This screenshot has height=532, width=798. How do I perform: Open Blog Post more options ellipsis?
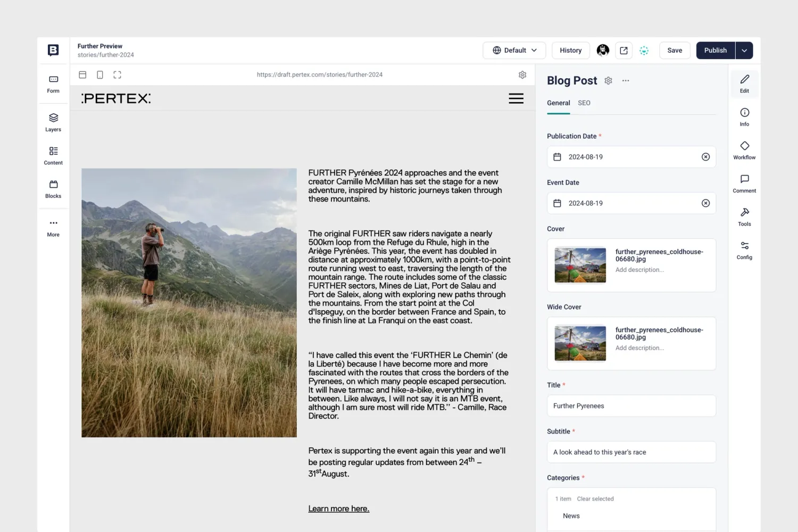click(626, 81)
